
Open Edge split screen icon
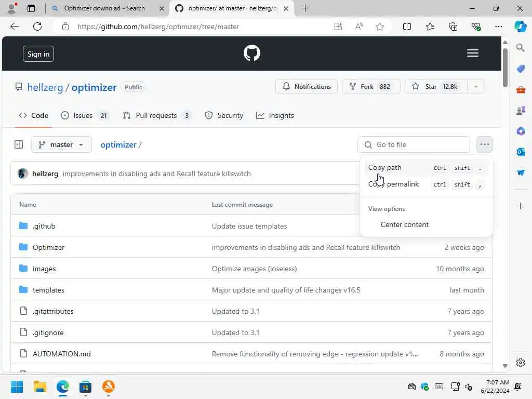[407, 26]
